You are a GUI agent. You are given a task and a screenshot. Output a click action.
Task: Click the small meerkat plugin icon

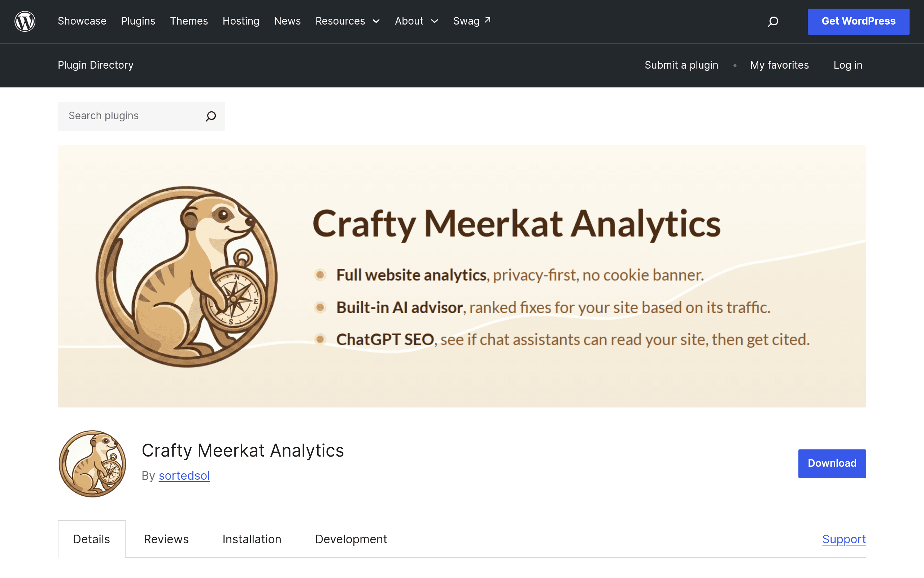pyautogui.click(x=92, y=464)
